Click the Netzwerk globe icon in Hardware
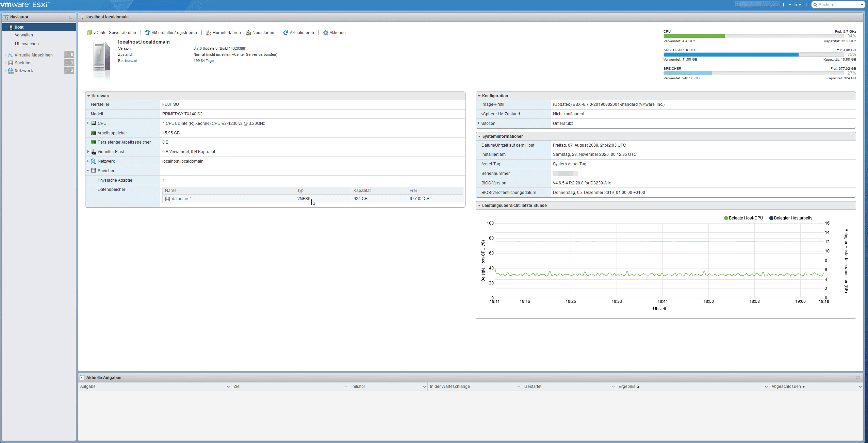Viewport: 868px width, 443px height. tap(94, 161)
